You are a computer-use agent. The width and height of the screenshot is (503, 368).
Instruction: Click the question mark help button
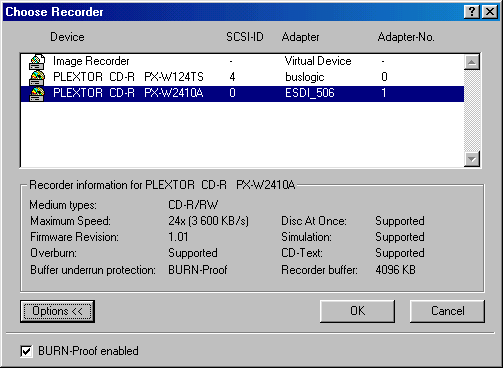[x=472, y=12]
